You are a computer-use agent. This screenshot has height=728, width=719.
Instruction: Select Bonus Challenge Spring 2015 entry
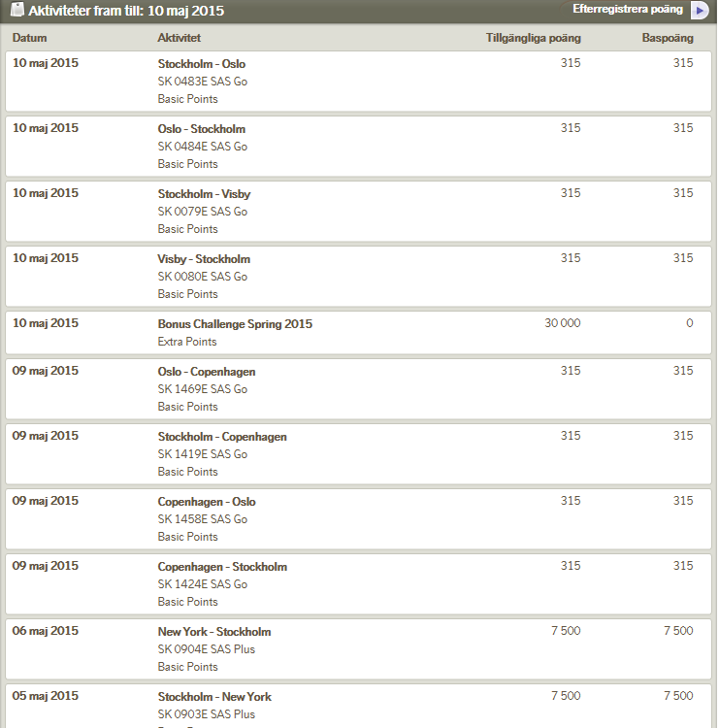235,323
